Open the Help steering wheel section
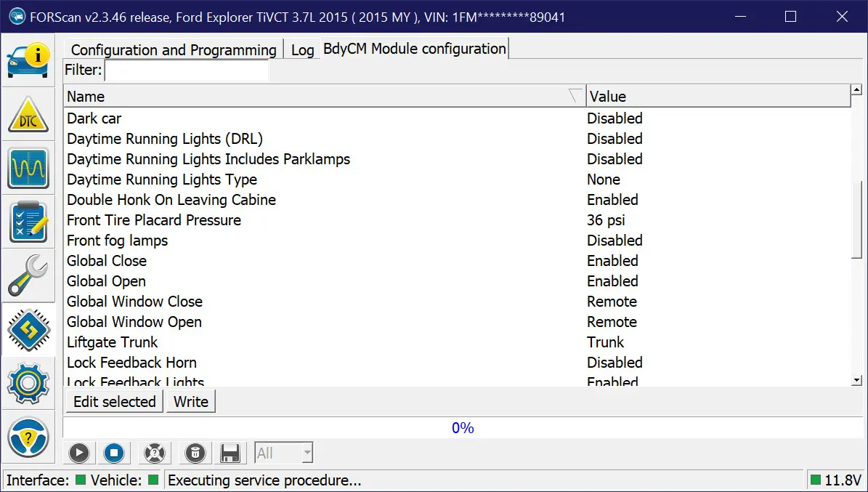Viewport: 868px width, 492px height. click(x=28, y=437)
